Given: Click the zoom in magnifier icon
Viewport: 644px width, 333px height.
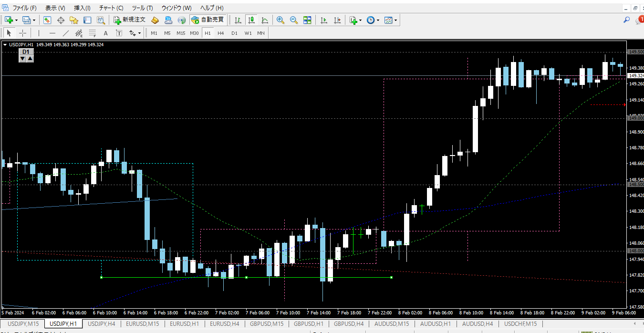Looking at the screenshot, I should click(280, 20).
